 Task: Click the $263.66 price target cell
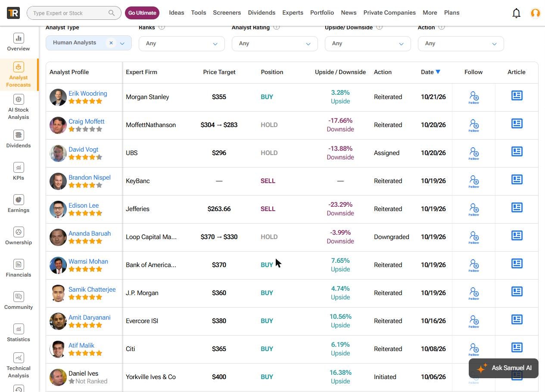219,209
